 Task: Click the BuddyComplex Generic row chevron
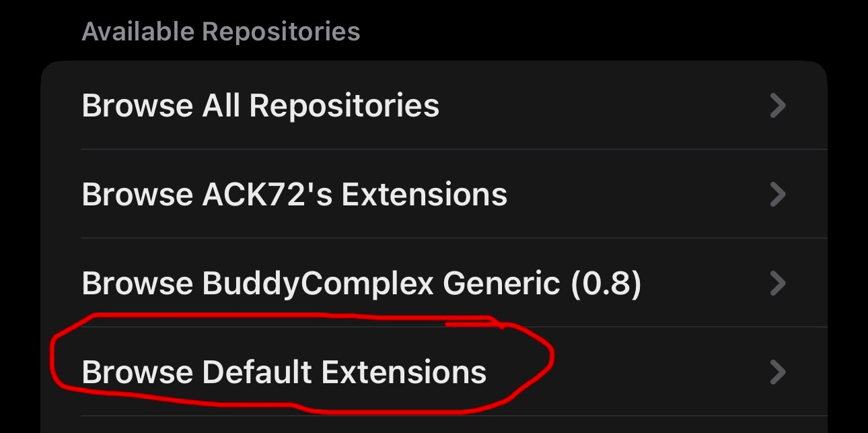click(x=777, y=284)
